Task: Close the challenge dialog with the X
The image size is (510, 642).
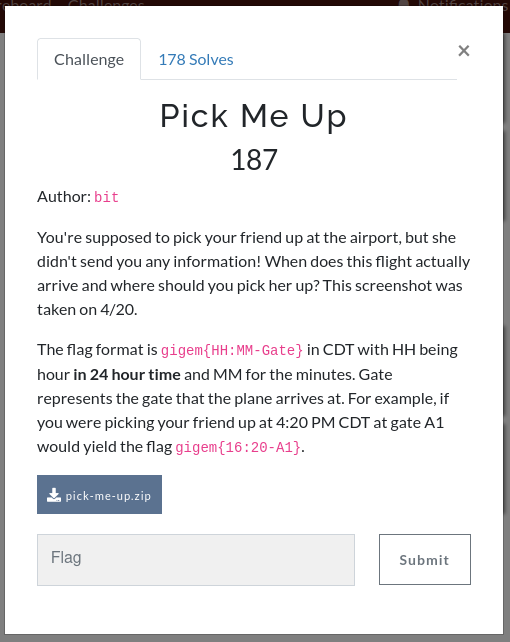Action: [464, 51]
